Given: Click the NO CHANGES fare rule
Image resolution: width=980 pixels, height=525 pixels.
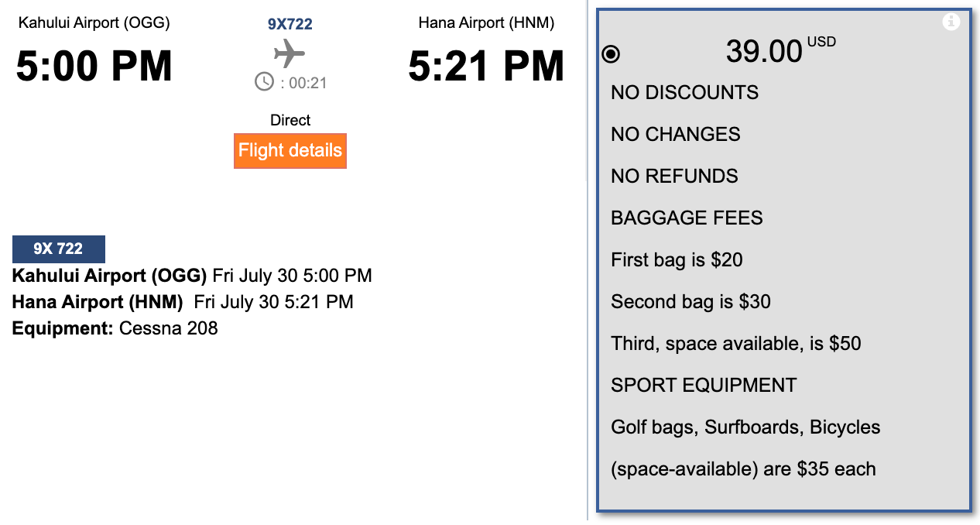Looking at the screenshot, I should 675,134.
